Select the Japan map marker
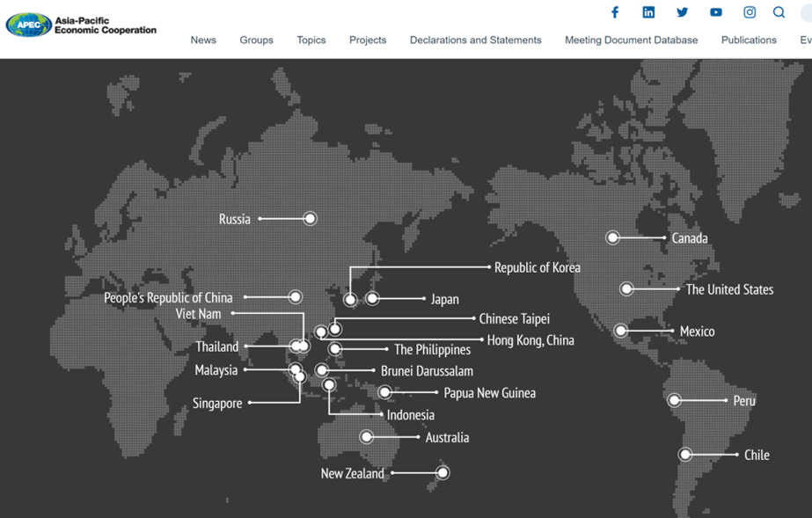This screenshot has width=812, height=518. pos(372,298)
